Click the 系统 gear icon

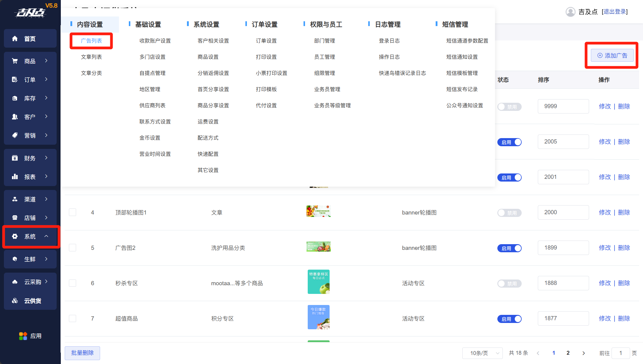[15, 236]
